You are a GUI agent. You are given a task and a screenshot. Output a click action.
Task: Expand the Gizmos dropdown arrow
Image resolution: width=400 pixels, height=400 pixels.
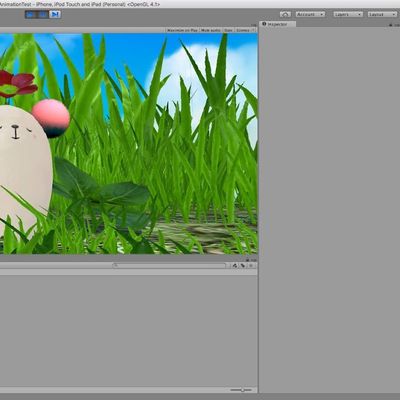click(x=253, y=30)
